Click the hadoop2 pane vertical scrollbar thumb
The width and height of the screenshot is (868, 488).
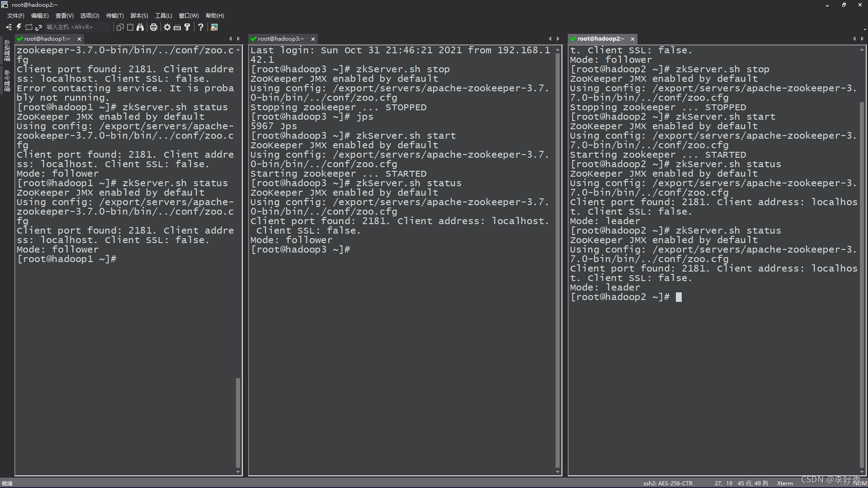(862, 285)
